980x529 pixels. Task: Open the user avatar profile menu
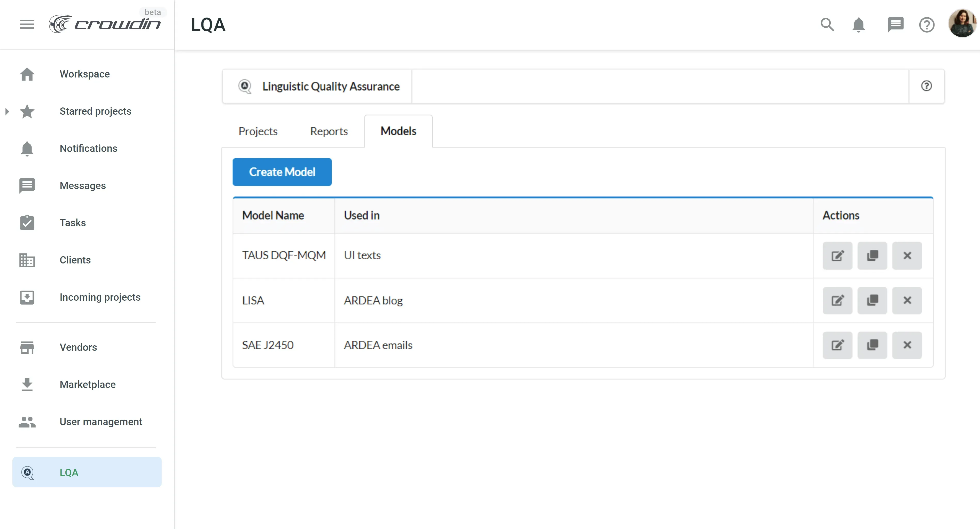962,24
